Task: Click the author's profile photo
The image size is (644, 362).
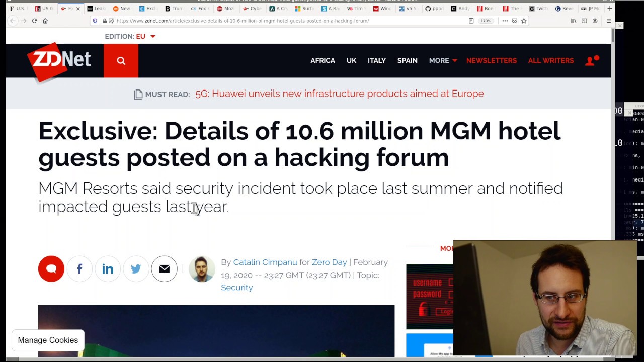Action: click(202, 269)
